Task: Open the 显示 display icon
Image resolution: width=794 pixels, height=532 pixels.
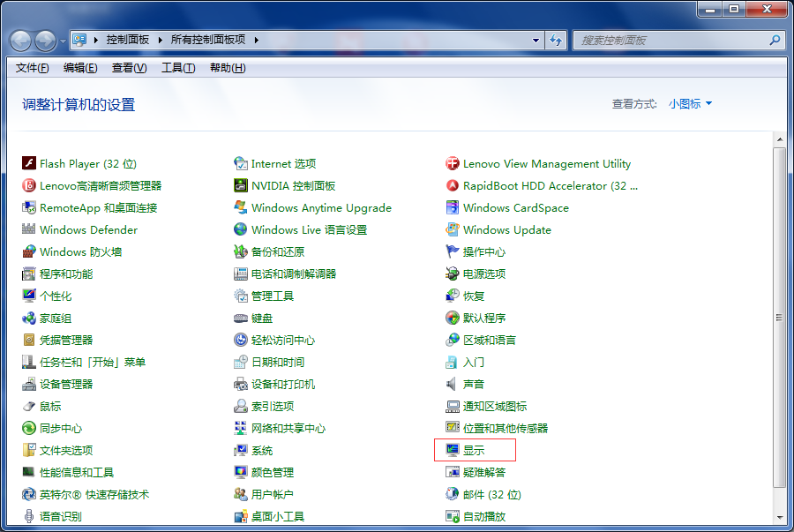Action: pyautogui.click(x=453, y=450)
